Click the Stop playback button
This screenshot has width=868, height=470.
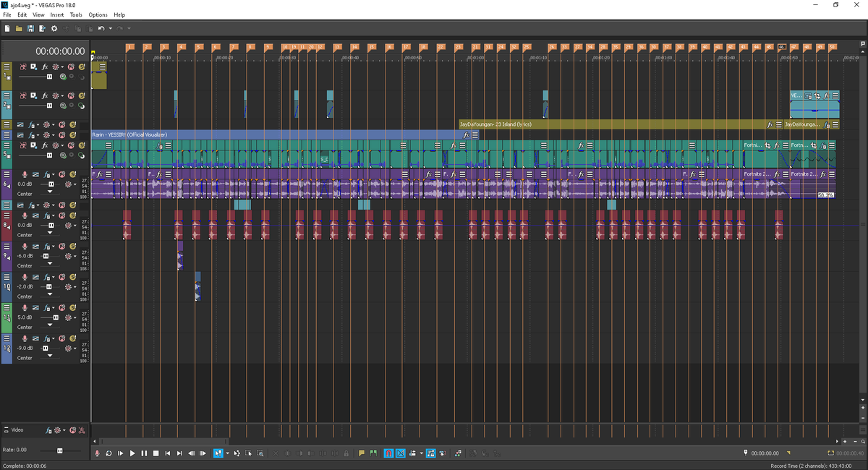click(156, 453)
